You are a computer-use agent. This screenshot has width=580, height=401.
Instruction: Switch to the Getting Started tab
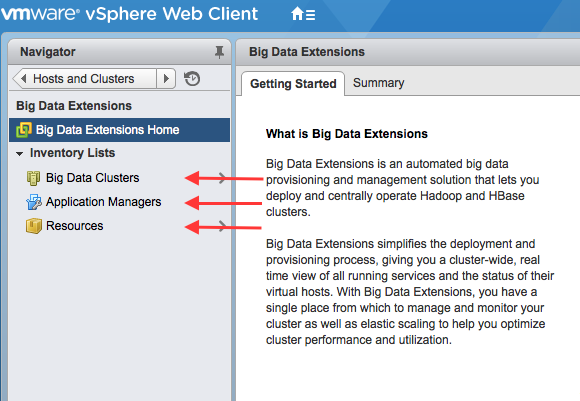pos(293,84)
